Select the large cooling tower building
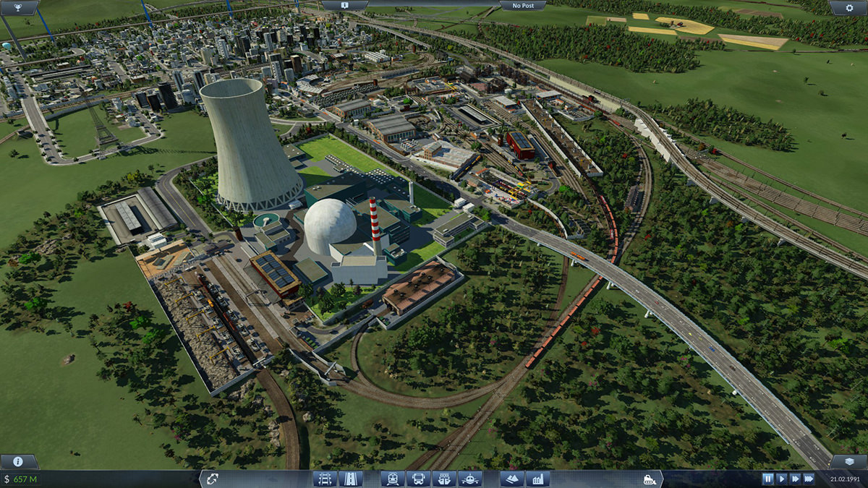Screen dimensions: 868x488 250,145
